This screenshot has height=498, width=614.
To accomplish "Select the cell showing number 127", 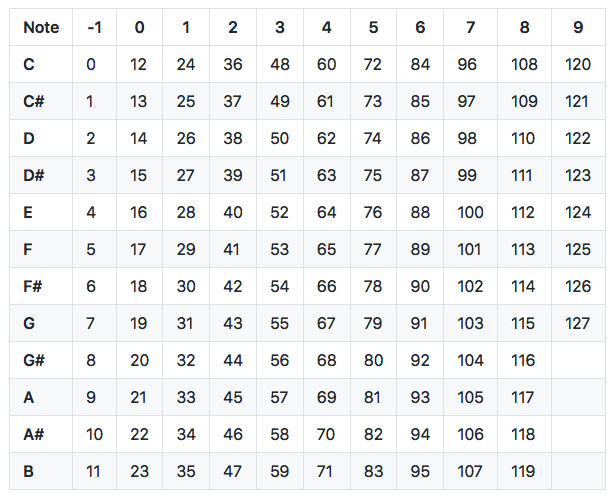I will coord(578,323).
